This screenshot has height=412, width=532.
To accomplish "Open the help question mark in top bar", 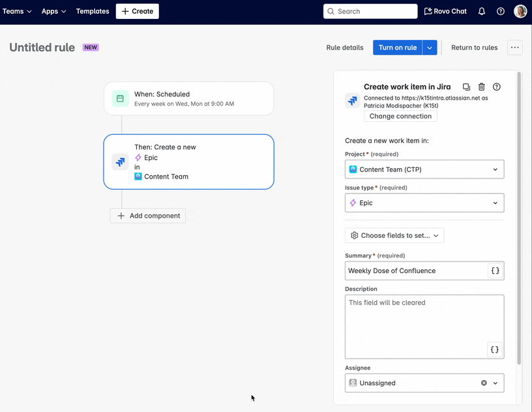I will pyautogui.click(x=501, y=11).
